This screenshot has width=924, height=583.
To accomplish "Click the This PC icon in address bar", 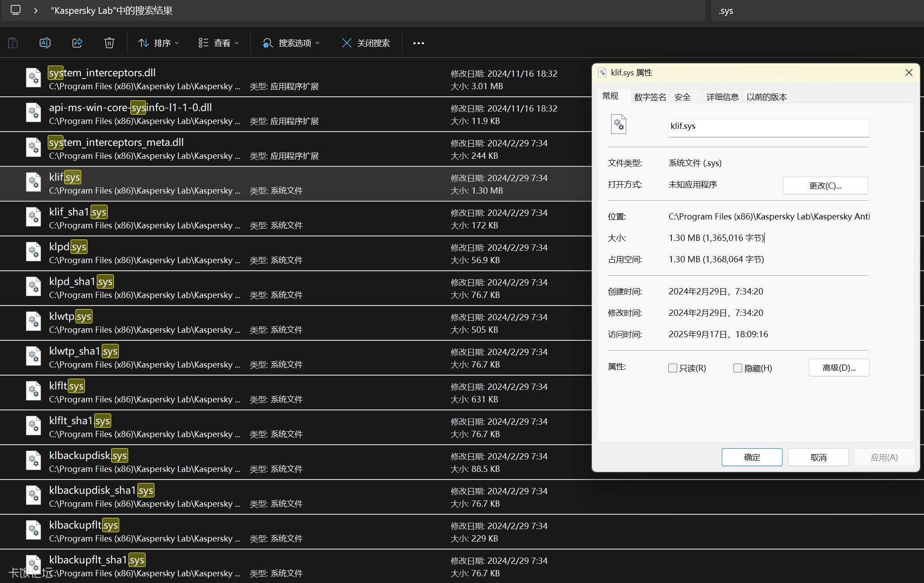I will coord(16,10).
